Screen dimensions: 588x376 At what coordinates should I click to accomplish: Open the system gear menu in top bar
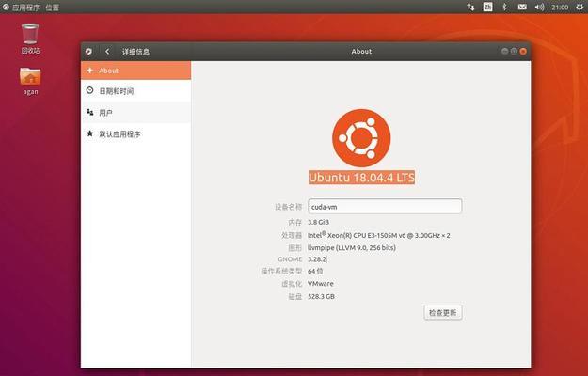tap(580, 7)
